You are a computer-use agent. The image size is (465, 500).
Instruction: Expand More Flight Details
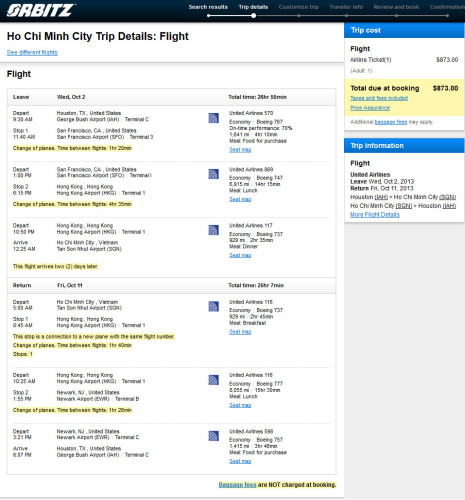[x=375, y=215]
